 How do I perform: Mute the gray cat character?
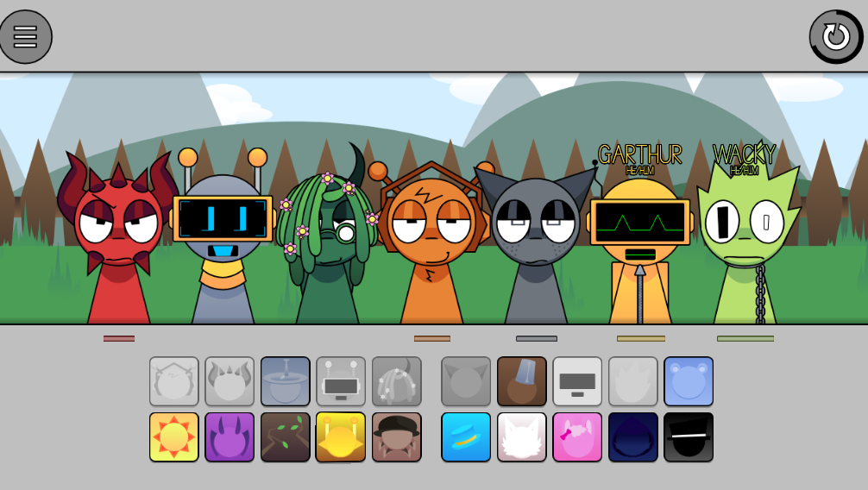click(536, 242)
